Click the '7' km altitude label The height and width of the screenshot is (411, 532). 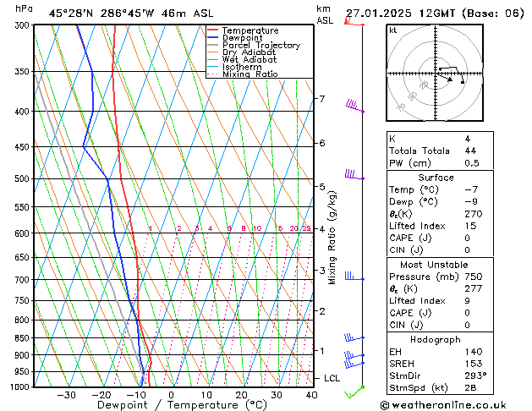[x=321, y=99]
